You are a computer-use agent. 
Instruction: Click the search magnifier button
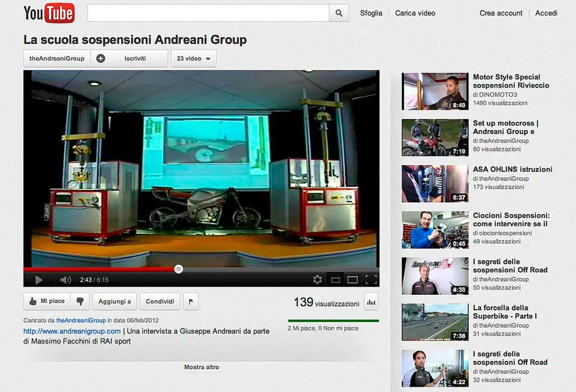(x=339, y=13)
